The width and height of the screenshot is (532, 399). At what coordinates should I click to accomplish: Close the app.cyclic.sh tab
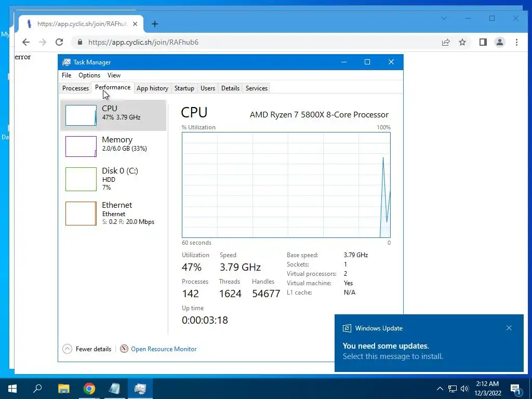click(135, 24)
